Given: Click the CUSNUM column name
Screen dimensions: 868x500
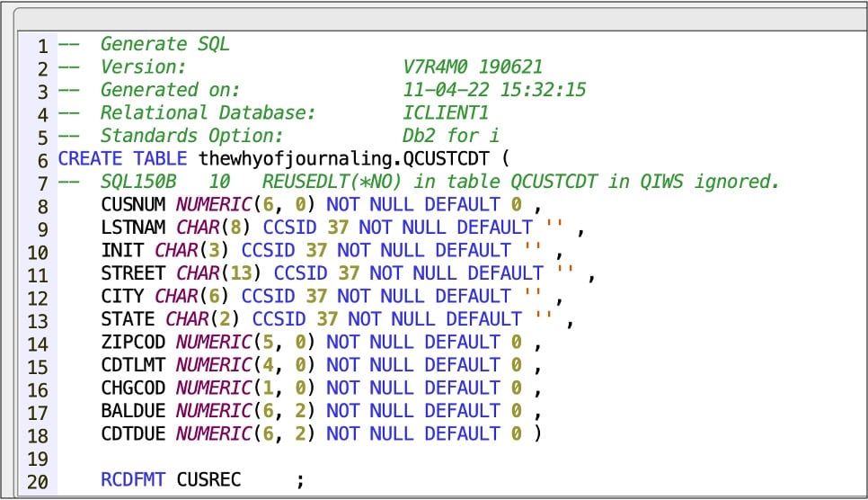Looking at the screenshot, I should (134, 205).
